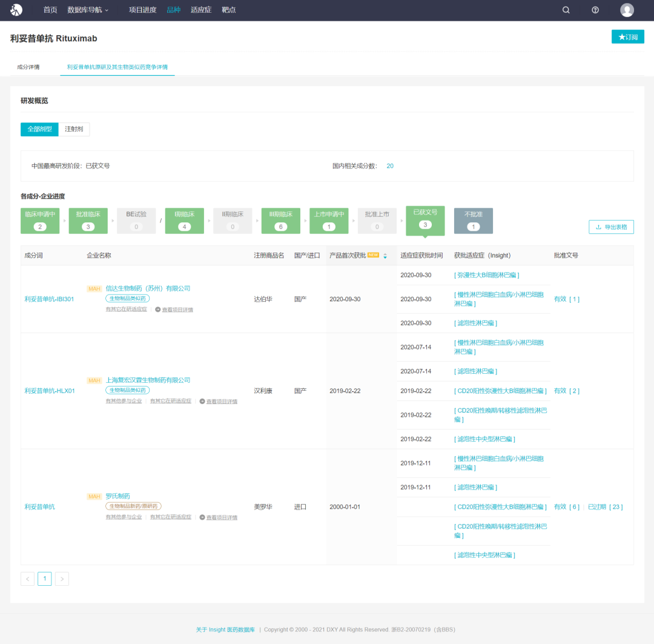Image resolution: width=654 pixels, height=644 pixels.
Task: Filter by II期临床 stage with count 0
Action: 233,221
